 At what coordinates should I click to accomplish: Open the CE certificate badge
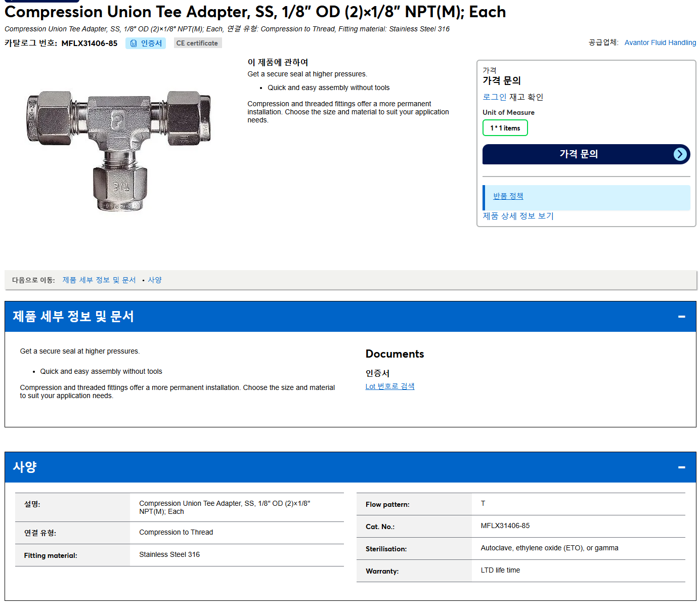tap(197, 43)
